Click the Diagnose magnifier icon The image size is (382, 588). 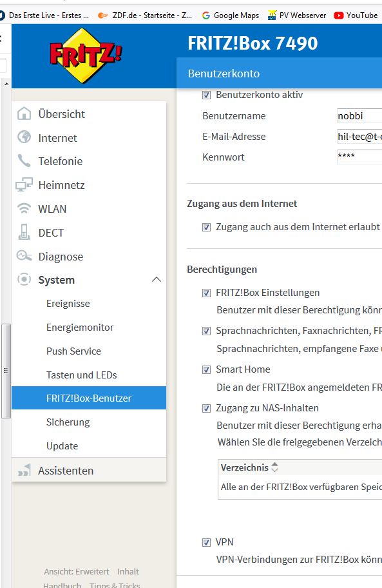pyautogui.click(x=24, y=256)
